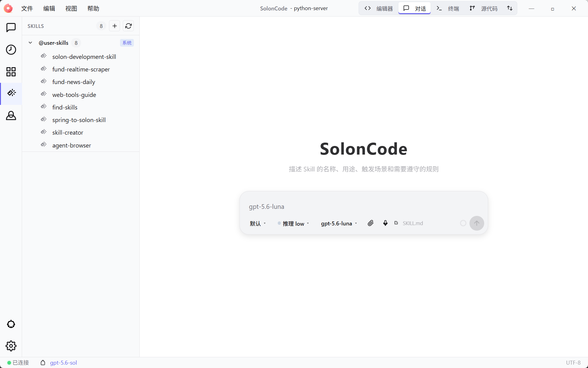Open the agent profile sidebar icon

(11, 116)
